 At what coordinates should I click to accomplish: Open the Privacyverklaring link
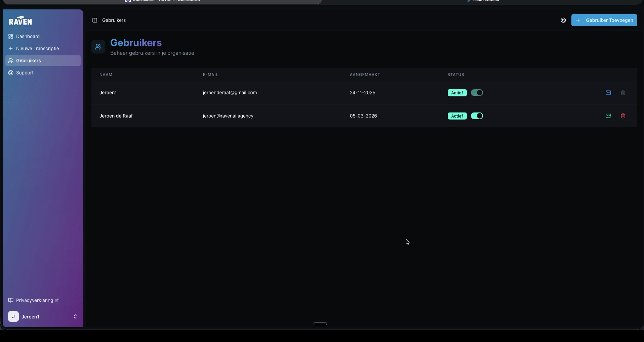pos(34,300)
